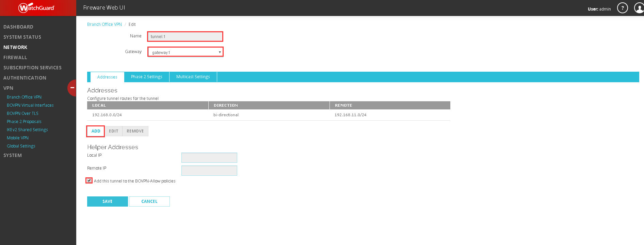Image resolution: width=644 pixels, height=245 pixels.
Task: Click the LOCAL column header
Action: coord(147,105)
